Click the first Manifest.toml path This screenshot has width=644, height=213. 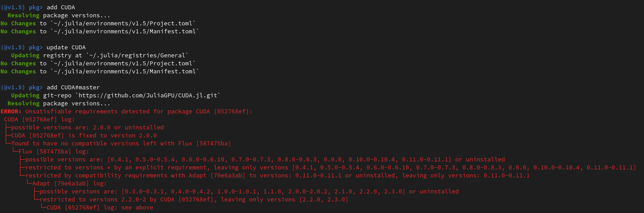pyautogui.click(x=124, y=31)
